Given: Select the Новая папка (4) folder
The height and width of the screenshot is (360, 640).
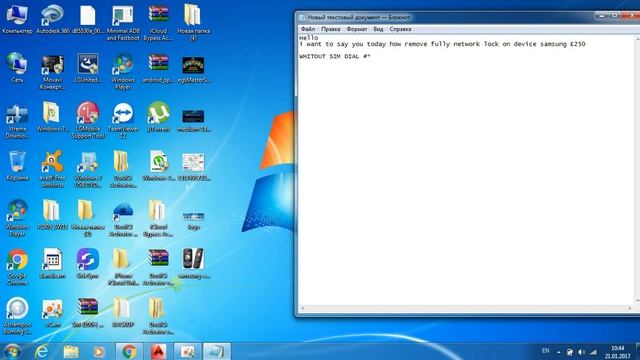Looking at the screenshot, I should pyautogui.click(x=193, y=22).
